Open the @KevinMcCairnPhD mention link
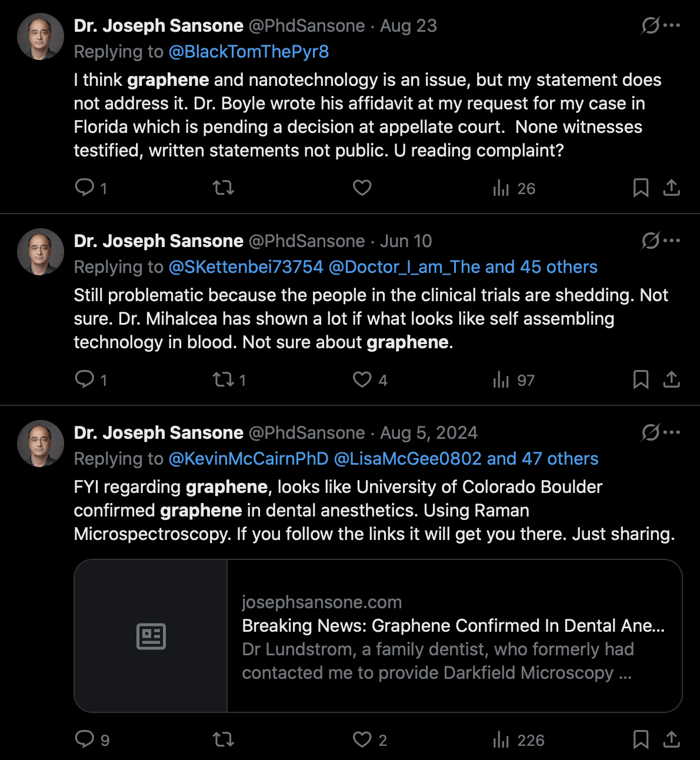This screenshot has height=760, width=700. pyautogui.click(x=248, y=459)
